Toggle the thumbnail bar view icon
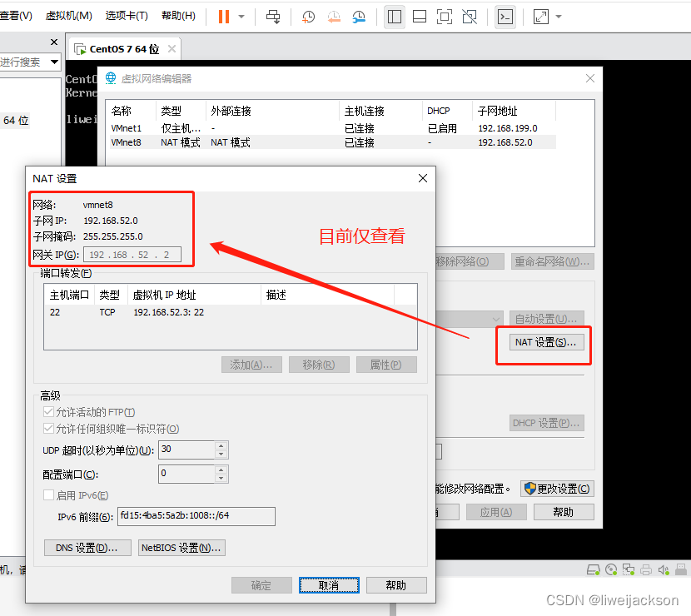The width and height of the screenshot is (691, 616). click(419, 17)
